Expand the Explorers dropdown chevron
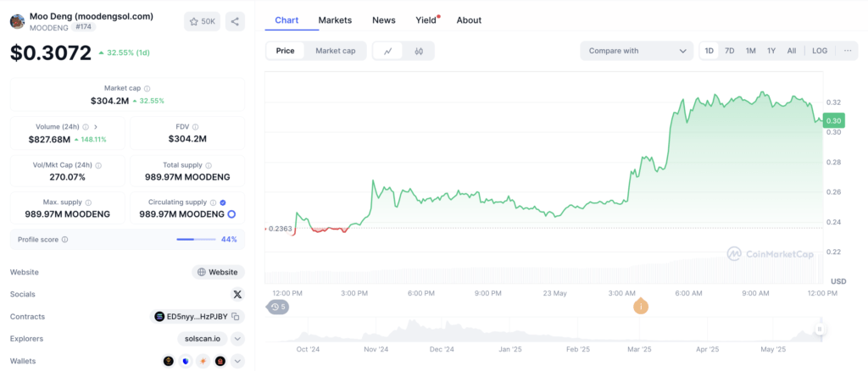Viewport: 868px width, 371px height. click(x=237, y=338)
